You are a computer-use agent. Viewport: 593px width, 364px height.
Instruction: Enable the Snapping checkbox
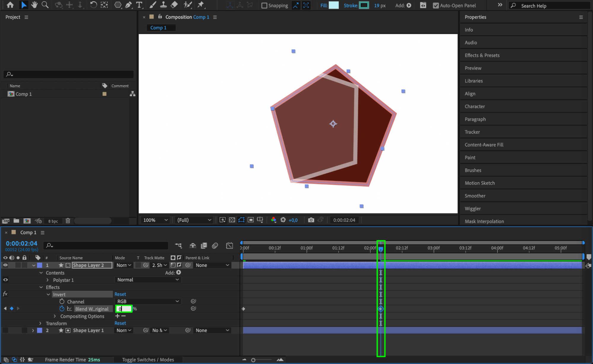(x=264, y=6)
